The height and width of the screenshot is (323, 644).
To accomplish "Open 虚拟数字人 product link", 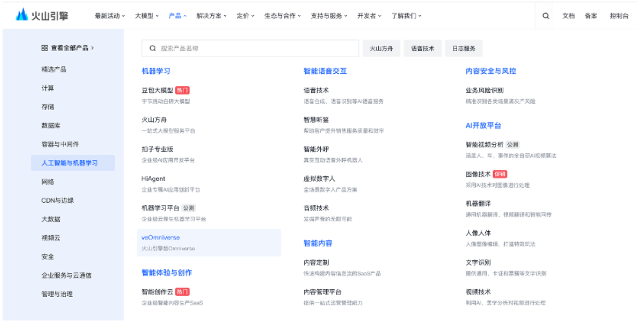I will click(x=319, y=178).
